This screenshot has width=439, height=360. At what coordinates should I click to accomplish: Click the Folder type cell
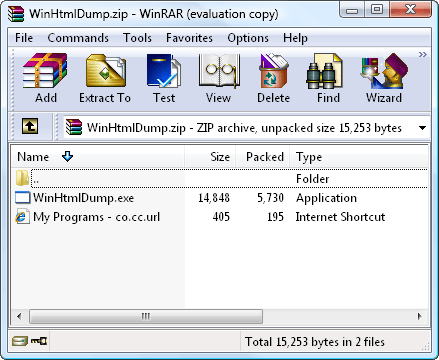pyautogui.click(x=313, y=179)
